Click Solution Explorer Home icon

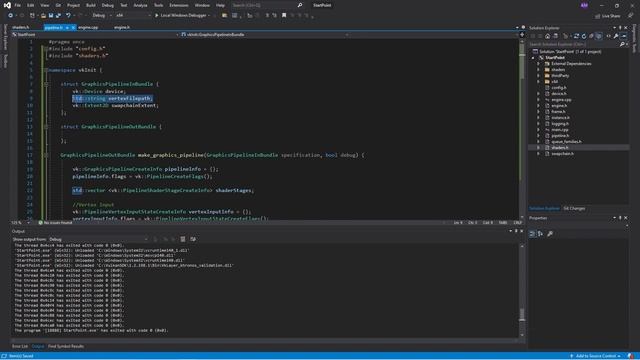[547, 36]
